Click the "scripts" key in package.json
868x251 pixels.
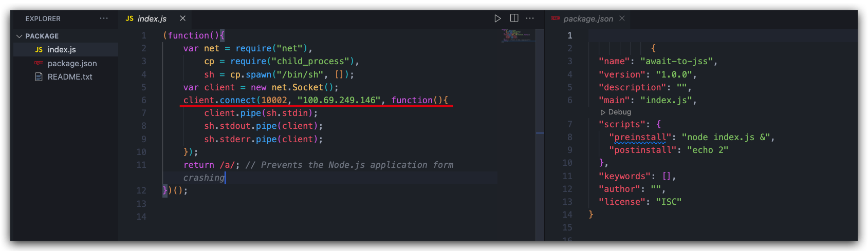coord(622,124)
